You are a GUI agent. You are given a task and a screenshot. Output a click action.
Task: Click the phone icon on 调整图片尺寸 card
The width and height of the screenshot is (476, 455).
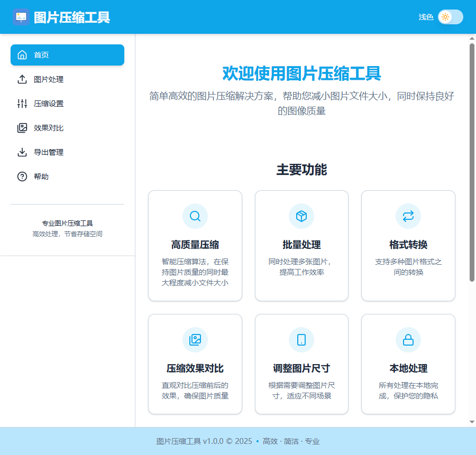pyautogui.click(x=301, y=340)
